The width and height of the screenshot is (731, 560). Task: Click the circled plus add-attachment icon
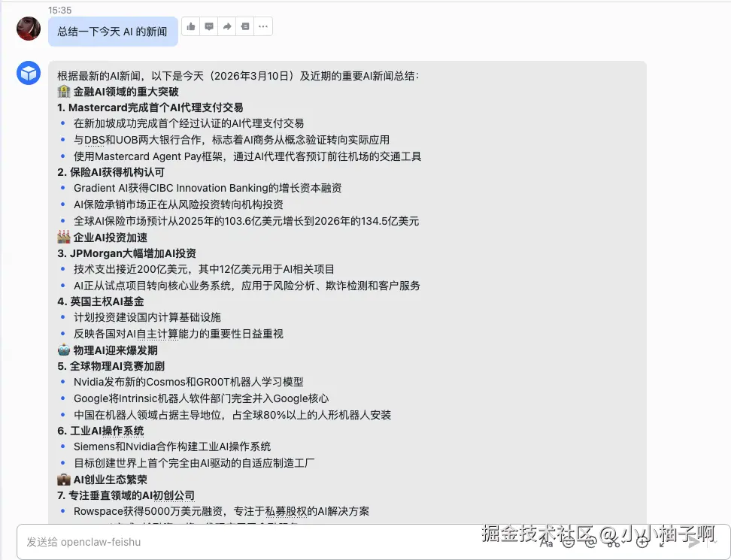tap(642, 541)
